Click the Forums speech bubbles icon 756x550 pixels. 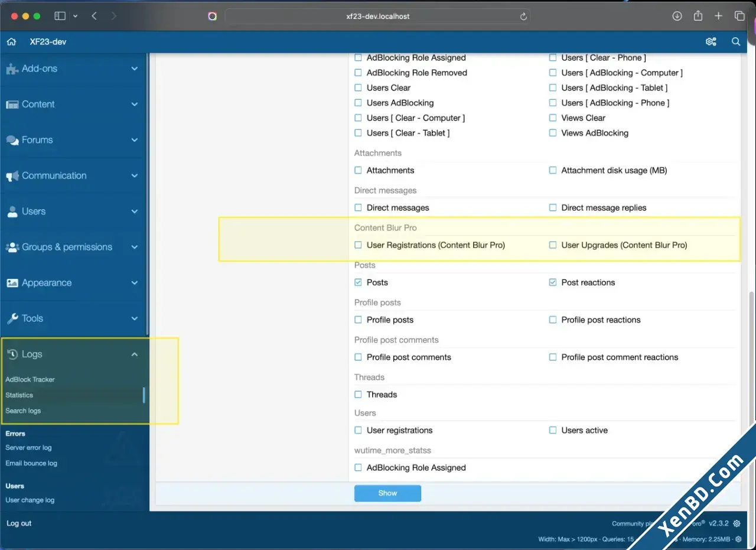click(12, 141)
